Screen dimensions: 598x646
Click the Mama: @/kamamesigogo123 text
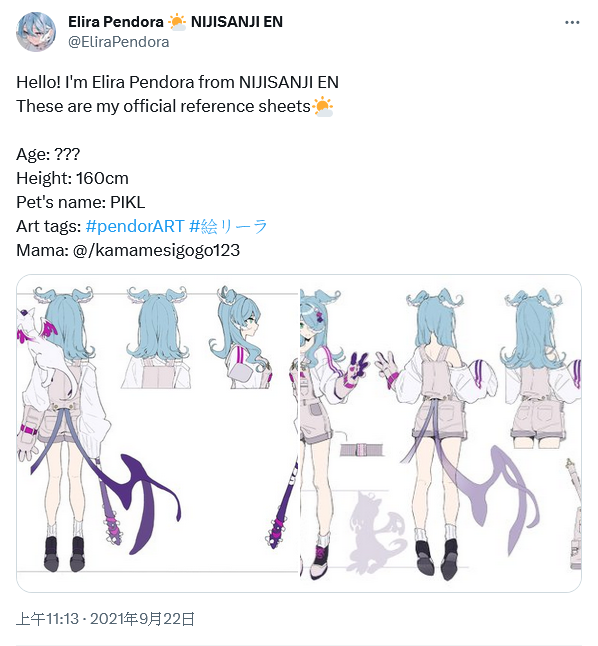pyautogui.click(x=128, y=250)
